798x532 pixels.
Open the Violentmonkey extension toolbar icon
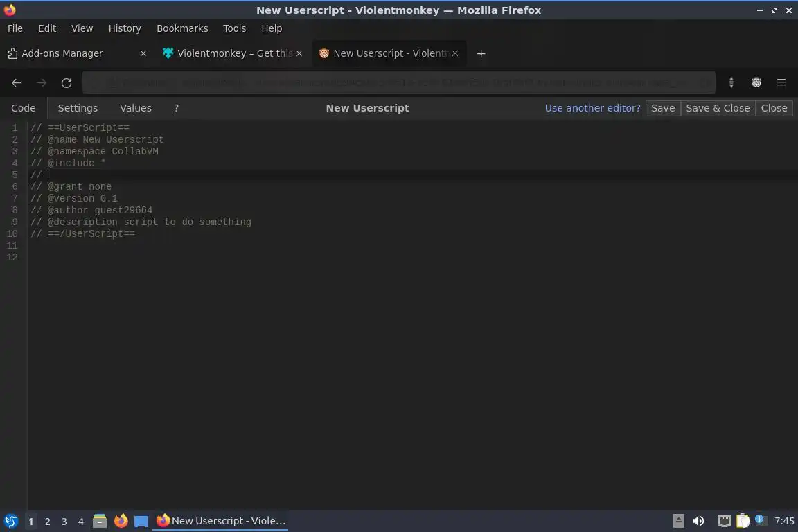756,82
